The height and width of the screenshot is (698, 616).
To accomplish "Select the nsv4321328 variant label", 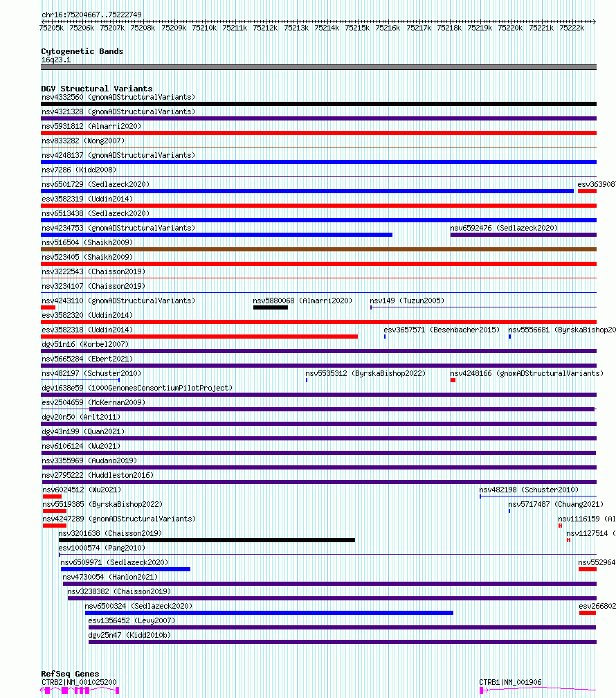I will pyautogui.click(x=118, y=111).
